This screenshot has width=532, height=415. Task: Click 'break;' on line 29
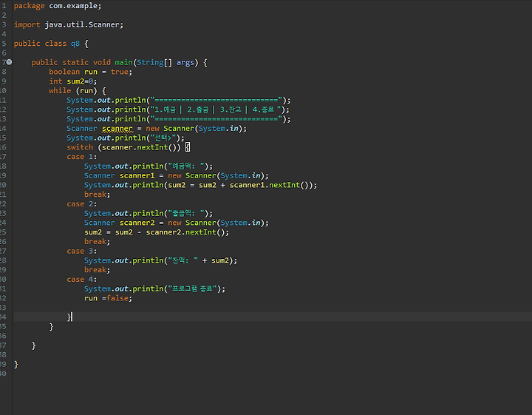pyautogui.click(x=98, y=270)
